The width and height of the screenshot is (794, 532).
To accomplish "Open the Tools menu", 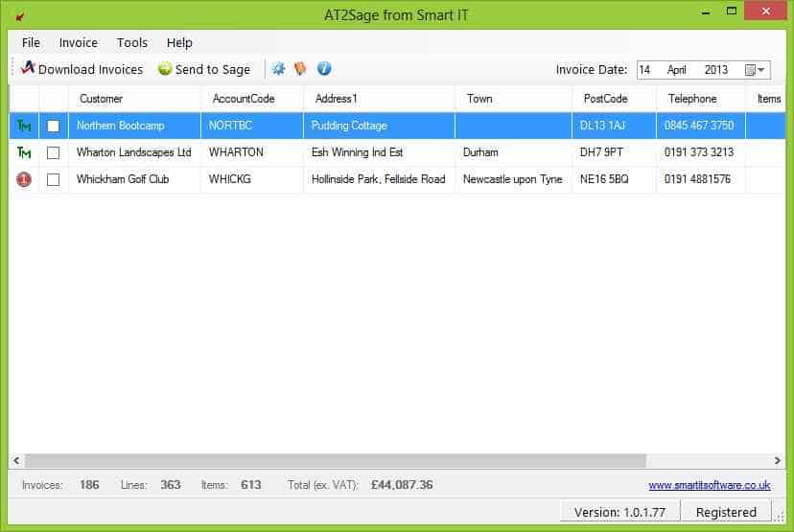I will [132, 42].
